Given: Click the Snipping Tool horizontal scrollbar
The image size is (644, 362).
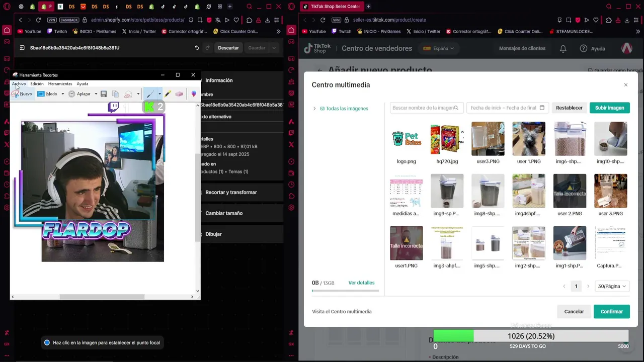Looking at the screenshot, I should pyautogui.click(x=102, y=297).
